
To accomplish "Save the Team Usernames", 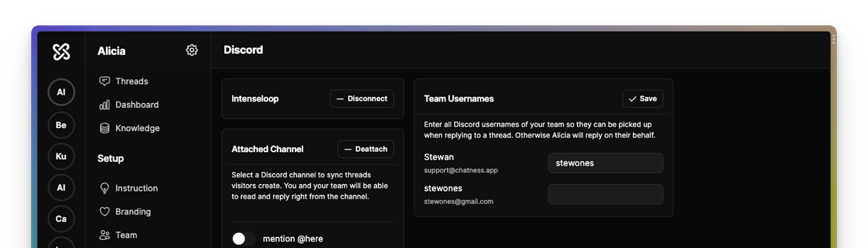I will coord(643,99).
